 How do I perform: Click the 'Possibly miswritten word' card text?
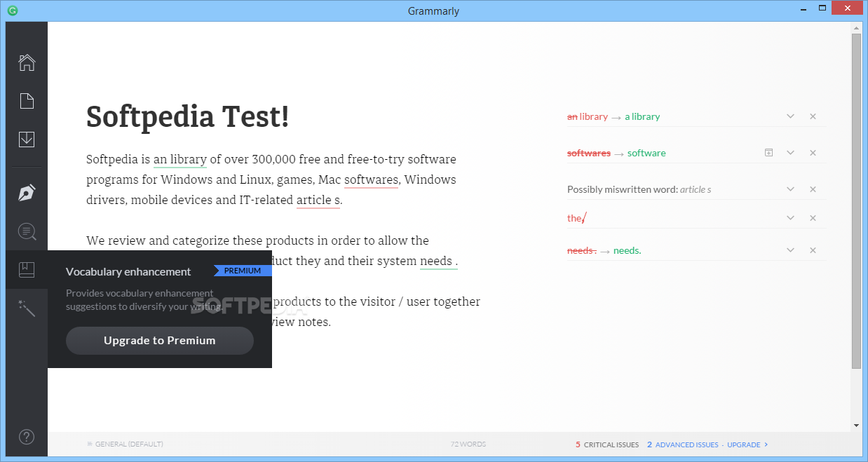639,189
